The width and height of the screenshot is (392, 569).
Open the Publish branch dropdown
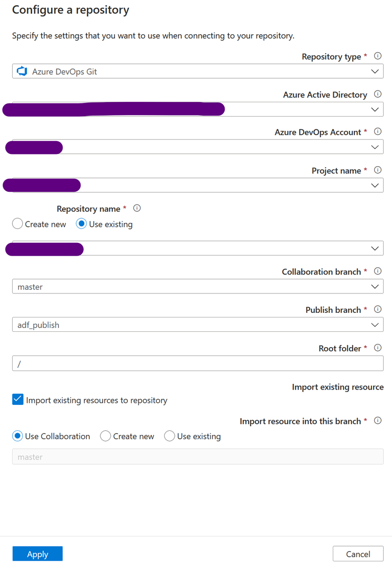pos(375,324)
